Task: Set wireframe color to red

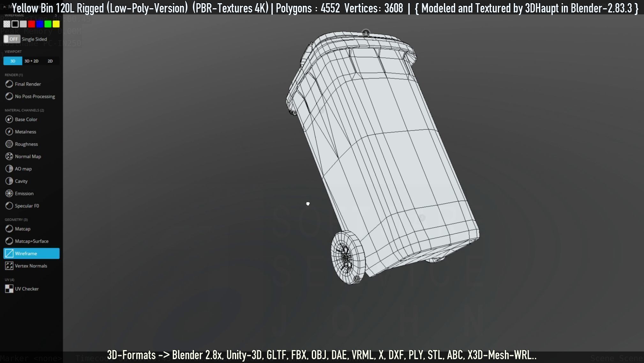Action: click(31, 24)
